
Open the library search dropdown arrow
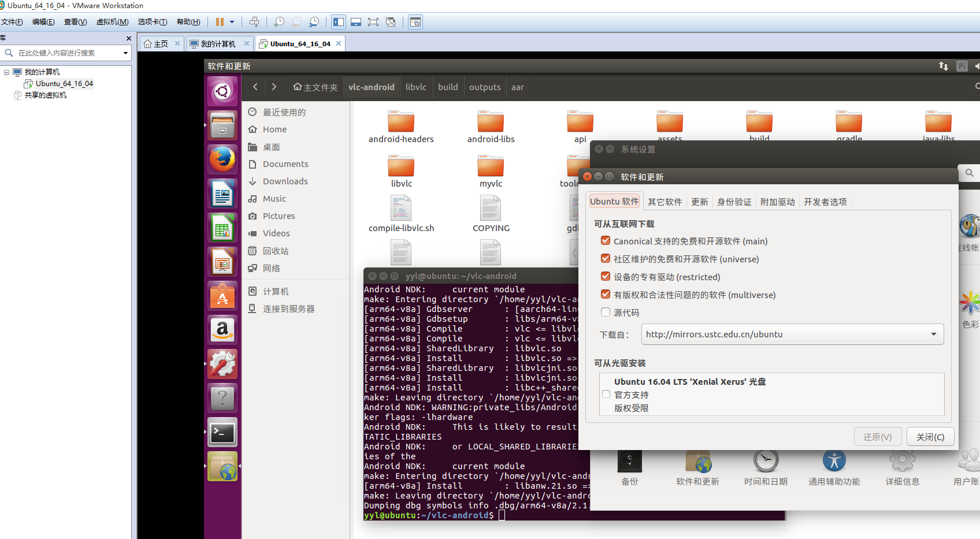pos(125,53)
